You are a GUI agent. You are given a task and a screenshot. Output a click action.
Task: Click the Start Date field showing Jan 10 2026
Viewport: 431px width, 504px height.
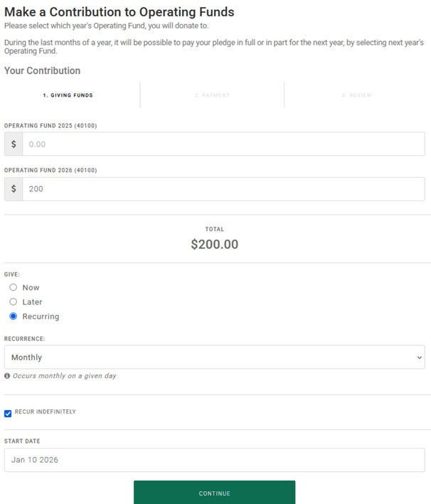[x=214, y=460]
